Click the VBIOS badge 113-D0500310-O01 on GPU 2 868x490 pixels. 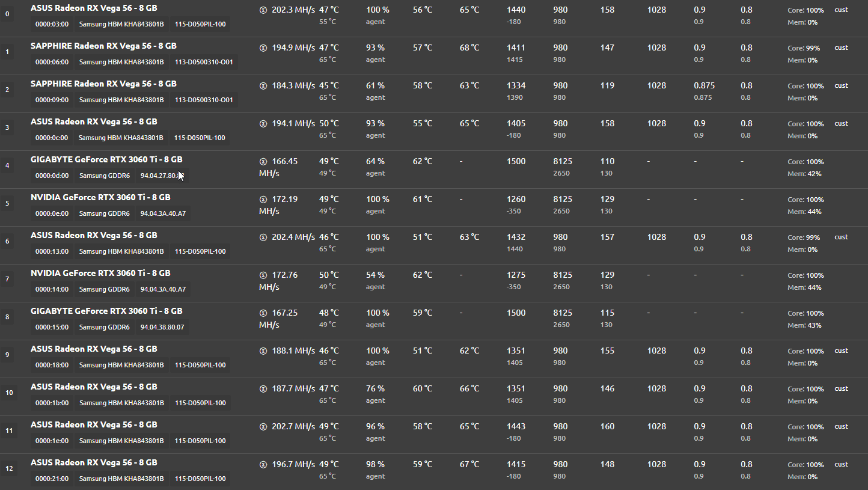204,100
